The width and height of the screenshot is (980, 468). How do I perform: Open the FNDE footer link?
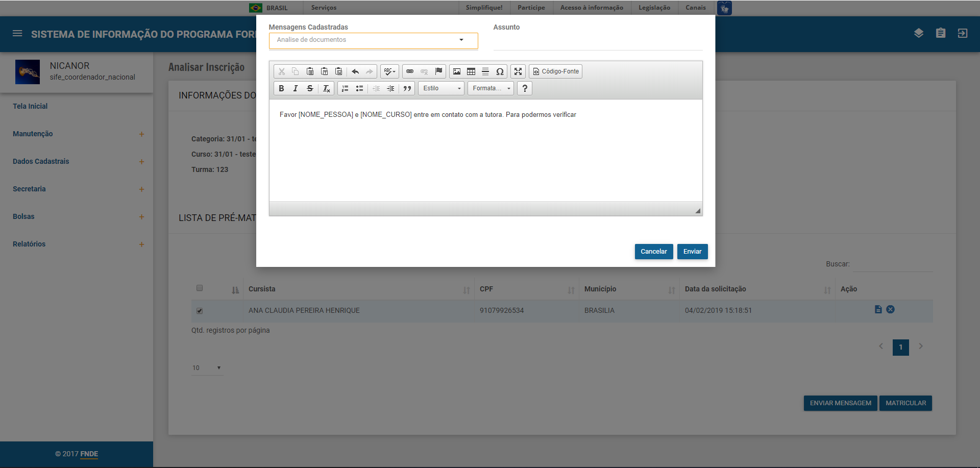point(89,454)
